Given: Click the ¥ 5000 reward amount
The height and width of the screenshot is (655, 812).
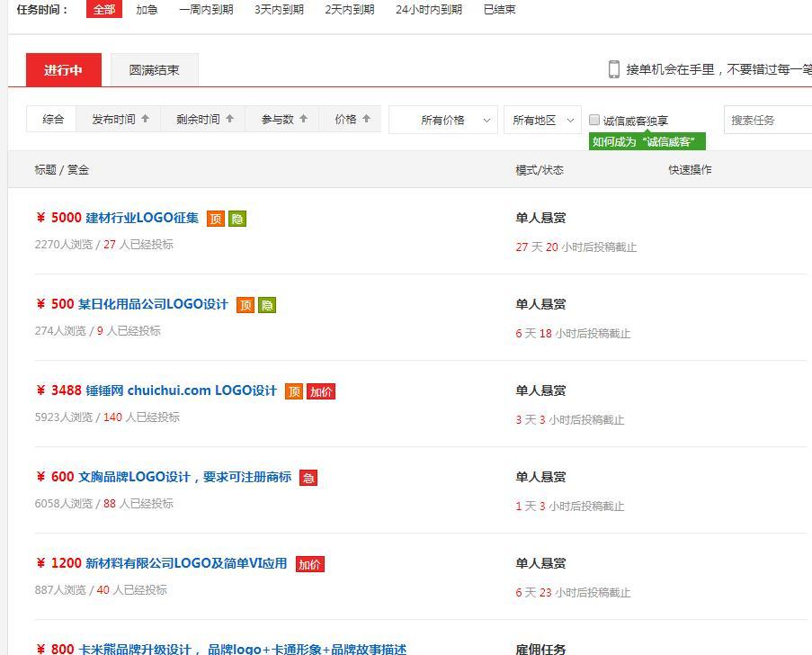Looking at the screenshot, I should [58, 218].
